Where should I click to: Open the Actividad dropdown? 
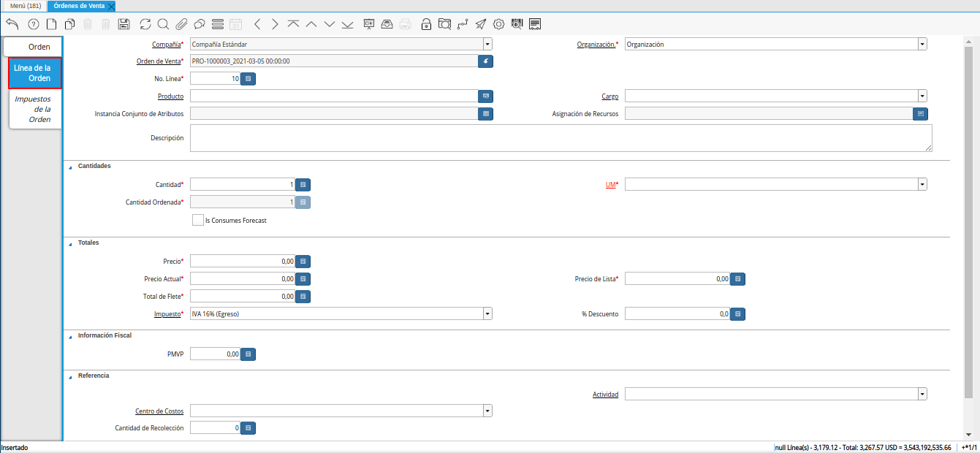(x=922, y=394)
